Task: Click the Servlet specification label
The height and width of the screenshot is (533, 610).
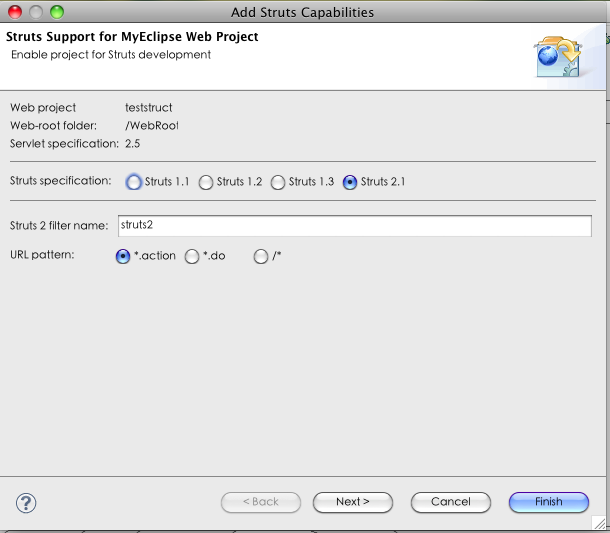Action: pos(64,144)
